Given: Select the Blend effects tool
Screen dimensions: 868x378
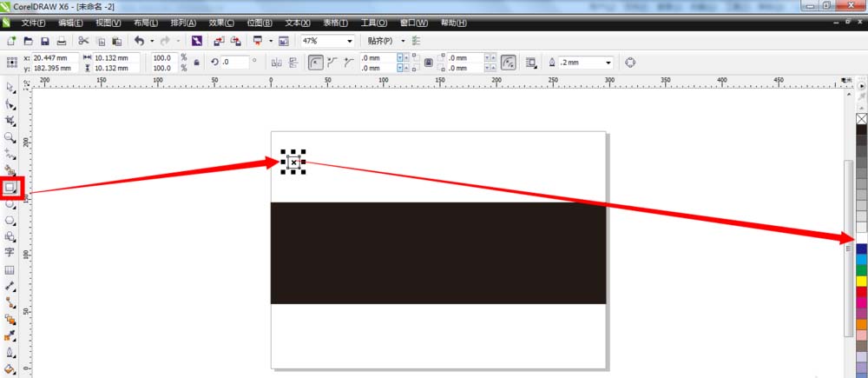Looking at the screenshot, I should pos(10,319).
